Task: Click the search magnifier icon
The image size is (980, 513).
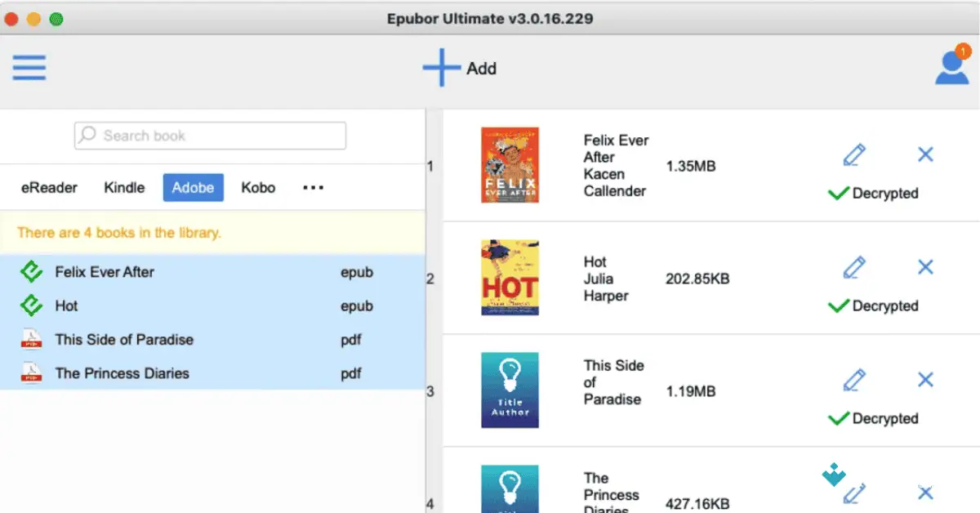Action: coord(86,135)
